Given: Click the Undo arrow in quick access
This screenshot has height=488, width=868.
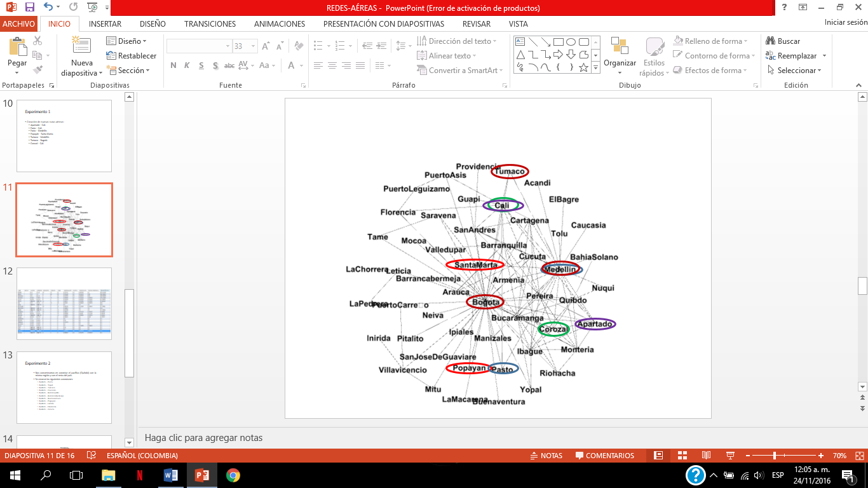Looking at the screenshot, I should [49, 8].
